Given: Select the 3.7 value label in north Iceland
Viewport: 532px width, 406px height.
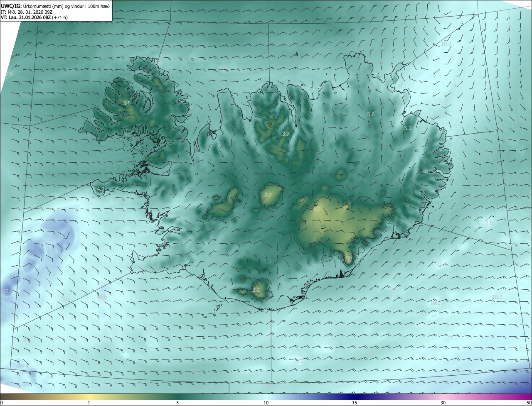Looking at the screenshot, I should point(286,134).
